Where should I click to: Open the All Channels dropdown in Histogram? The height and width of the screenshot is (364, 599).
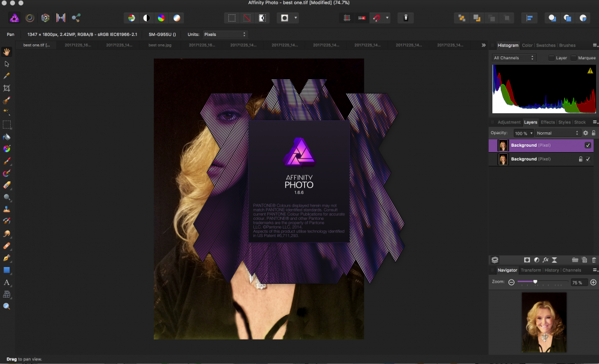pyautogui.click(x=515, y=57)
